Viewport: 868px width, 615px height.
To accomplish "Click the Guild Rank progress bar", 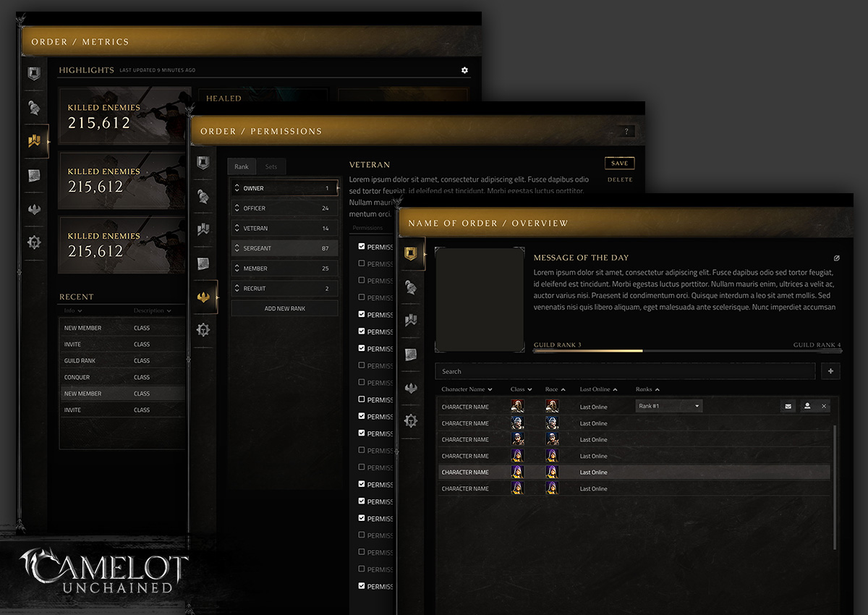I will tap(686, 351).
